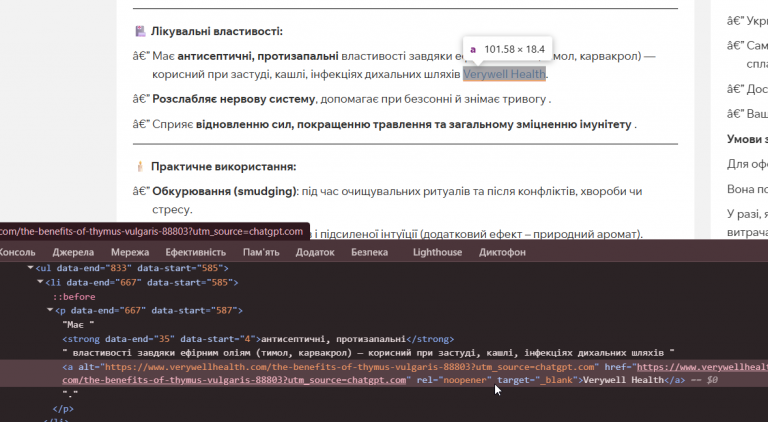Switch to the Консоль DevTools tab
The height and width of the screenshot is (422, 768).
coord(17,252)
